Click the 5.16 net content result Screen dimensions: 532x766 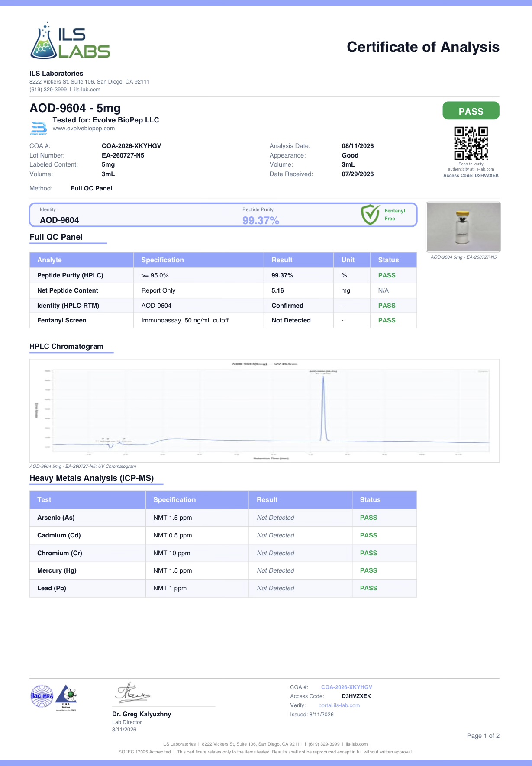point(277,290)
